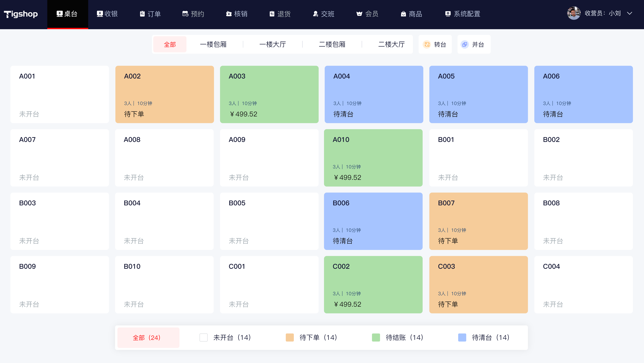The width and height of the screenshot is (644, 363).
Task: Filter by 待清台 (14) status
Action: [x=484, y=338]
